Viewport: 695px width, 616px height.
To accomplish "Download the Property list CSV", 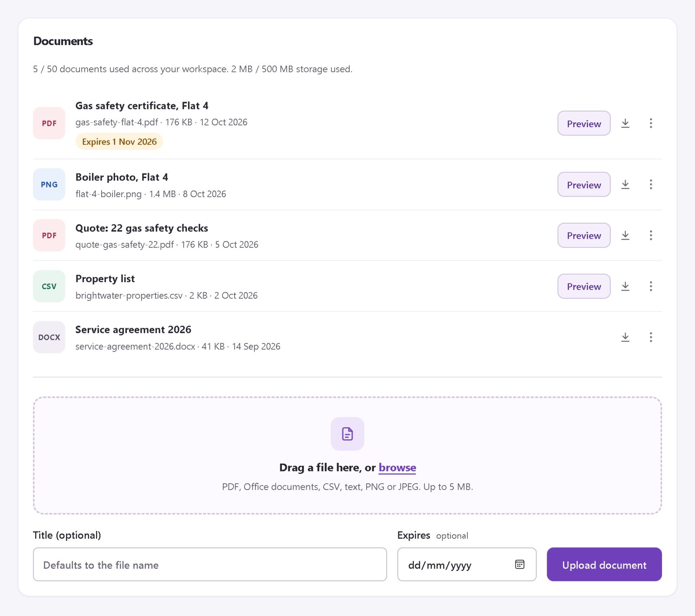I will click(x=625, y=286).
